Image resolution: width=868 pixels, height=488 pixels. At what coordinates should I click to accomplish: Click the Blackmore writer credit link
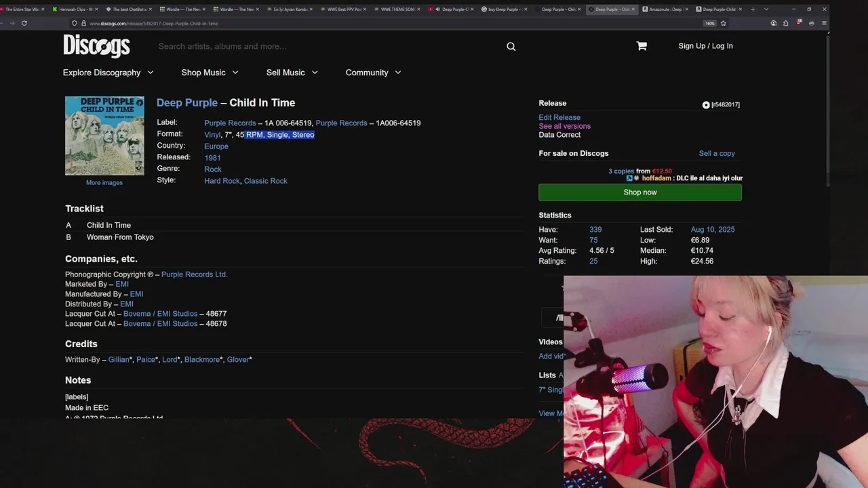202,359
